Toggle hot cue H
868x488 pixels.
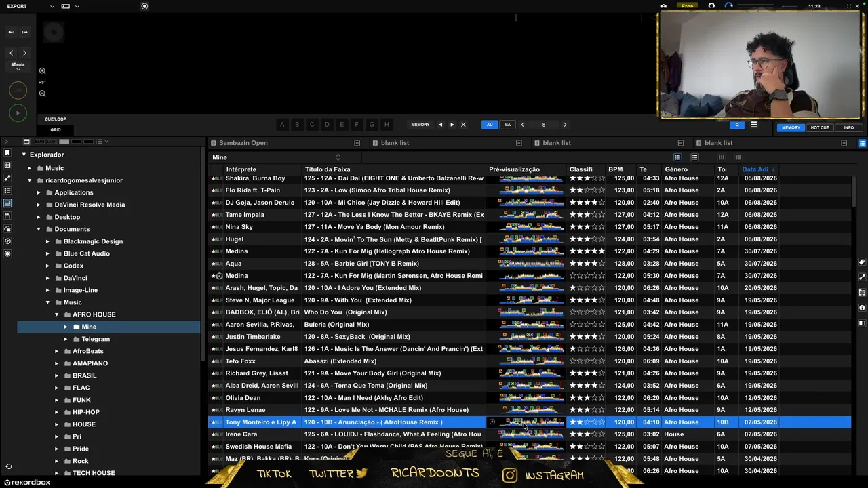tap(387, 125)
